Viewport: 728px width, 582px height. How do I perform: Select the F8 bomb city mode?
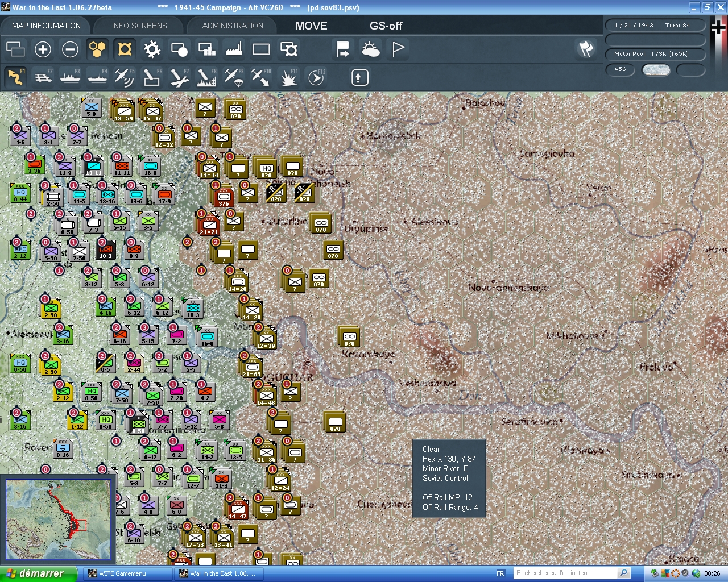tap(206, 77)
